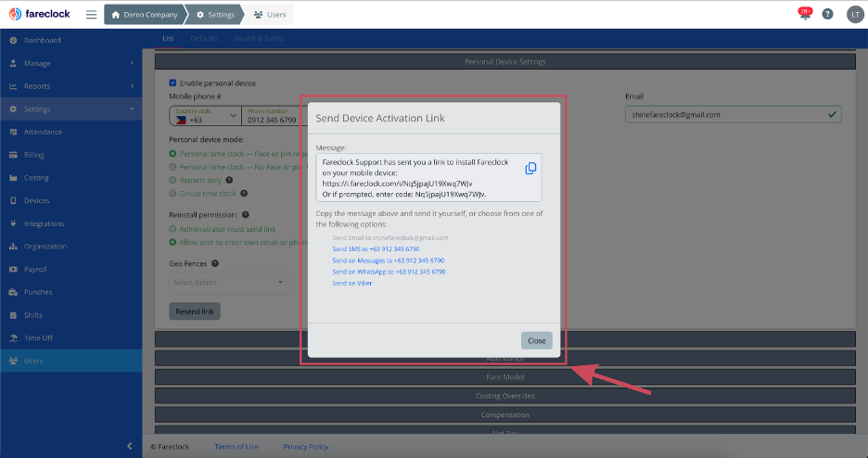Open the help question mark icon
868x458 pixels.
tap(827, 15)
